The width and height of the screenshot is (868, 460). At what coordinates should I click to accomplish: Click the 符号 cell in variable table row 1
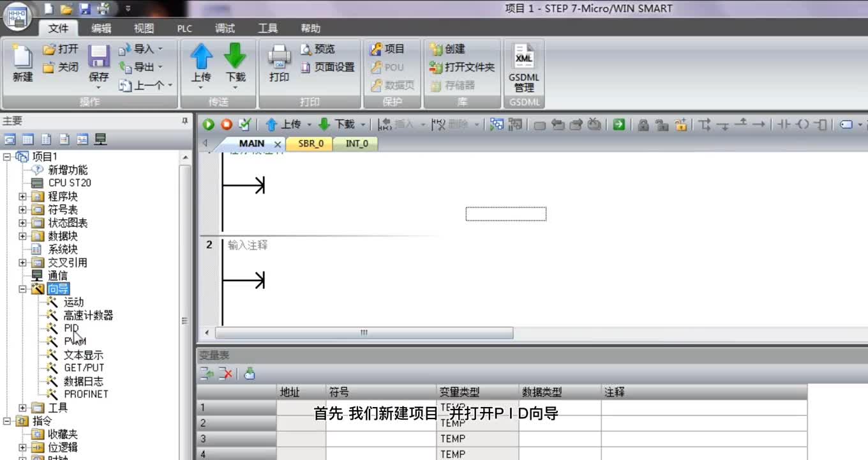click(x=380, y=407)
